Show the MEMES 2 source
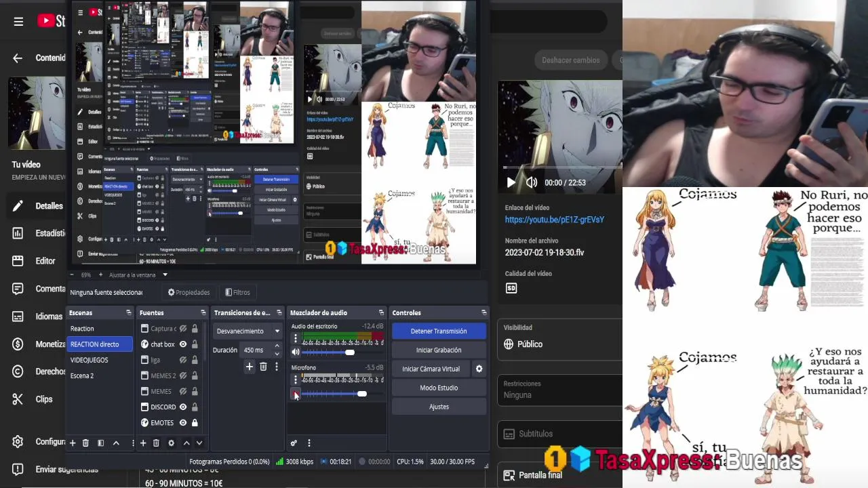Image resolution: width=868 pixels, height=488 pixels. 183,375
